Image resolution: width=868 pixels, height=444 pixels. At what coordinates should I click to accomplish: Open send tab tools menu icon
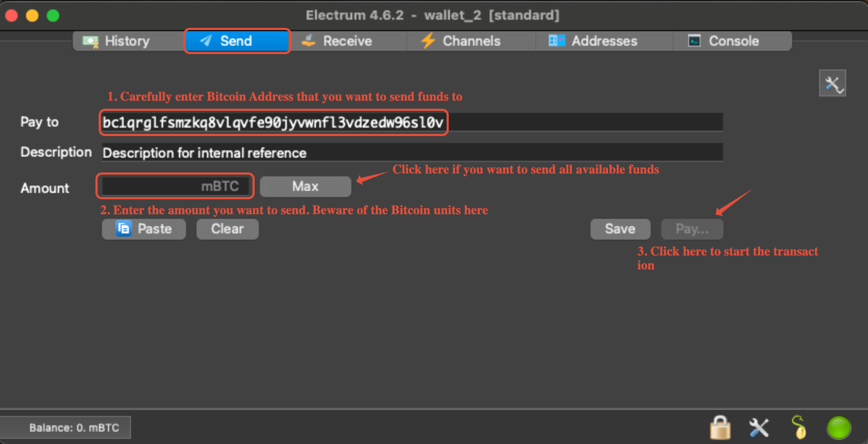(833, 84)
